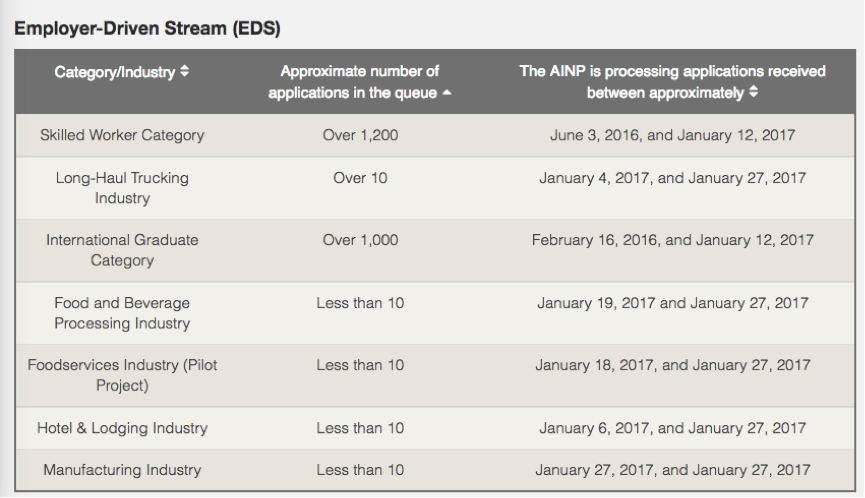The width and height of the screenshot is (865, 498).
Task: Select the Manufacturing Industry row label
Action: 122,469
